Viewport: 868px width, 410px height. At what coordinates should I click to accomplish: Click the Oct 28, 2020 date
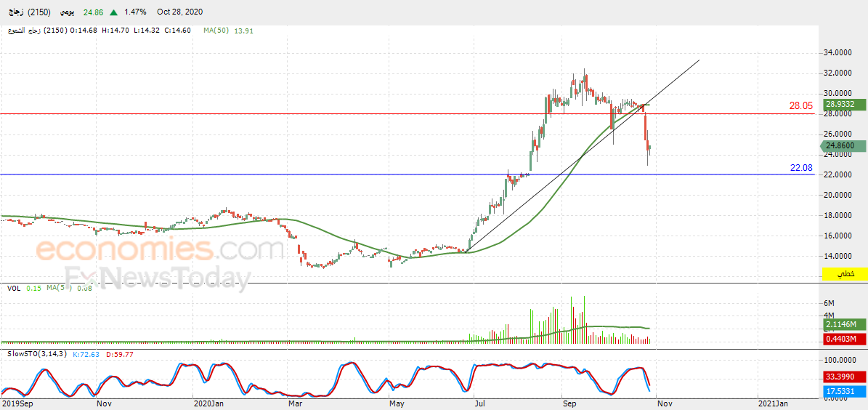coord(179,12)
